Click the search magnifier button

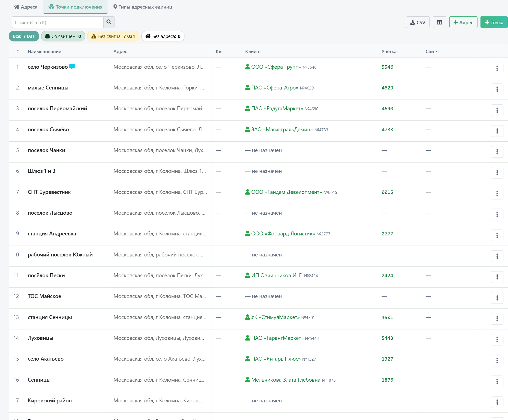pos(109,22)
